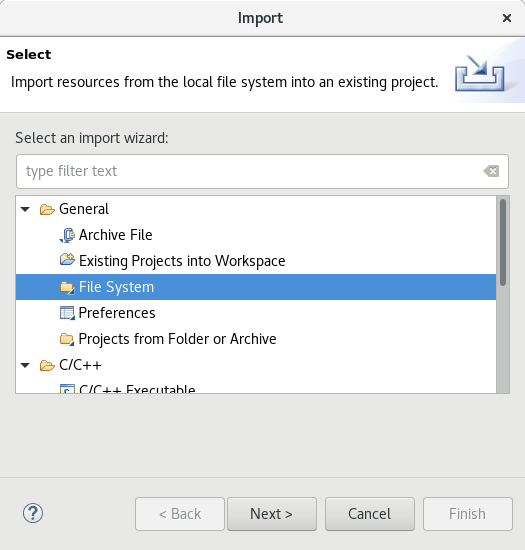Clear filter text with the eraser icon

[491, 171]
